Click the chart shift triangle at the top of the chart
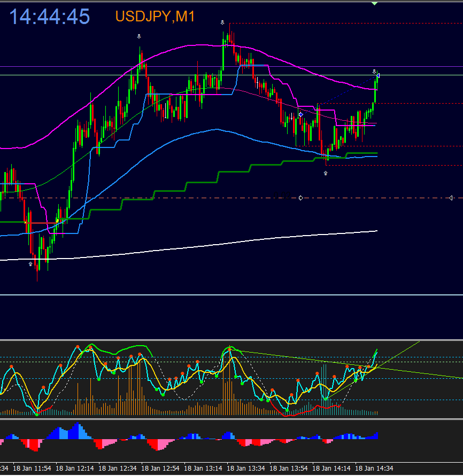Viewport: 463px width, 476px height. coord(375,4)
